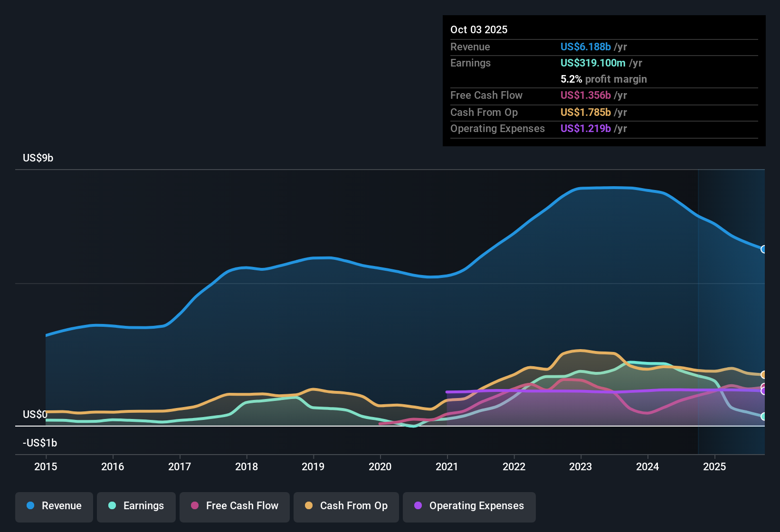Click the 5.2% profit margin indicator

coord(603,79)
